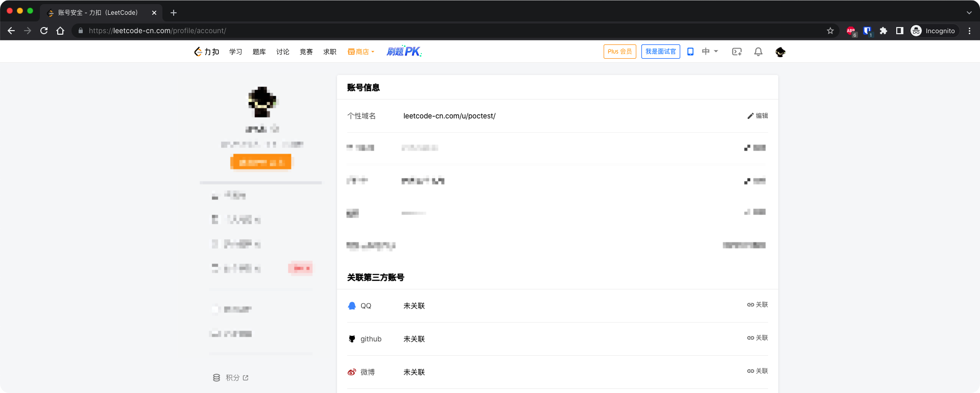980x393 pixels.
Task: Click the ABP adblock extension icon
Action: pyautogui.click(x=851, y=31)
